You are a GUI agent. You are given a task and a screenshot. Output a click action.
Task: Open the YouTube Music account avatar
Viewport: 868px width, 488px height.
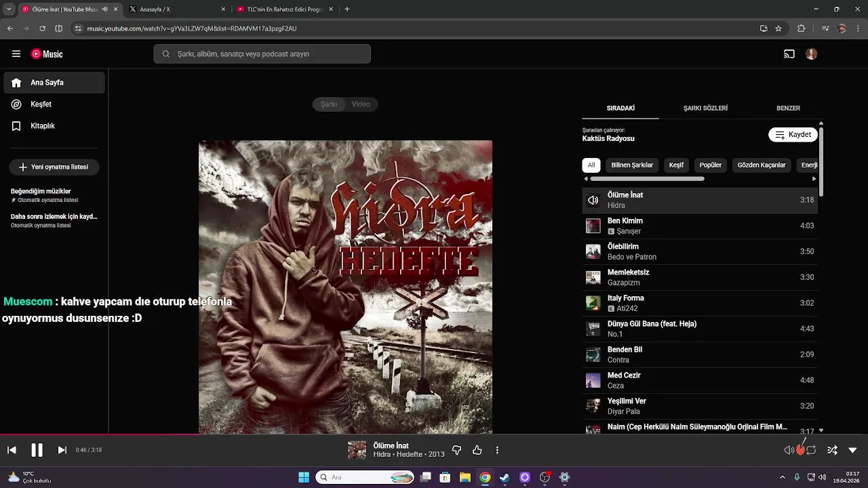(x=812, y=54)
